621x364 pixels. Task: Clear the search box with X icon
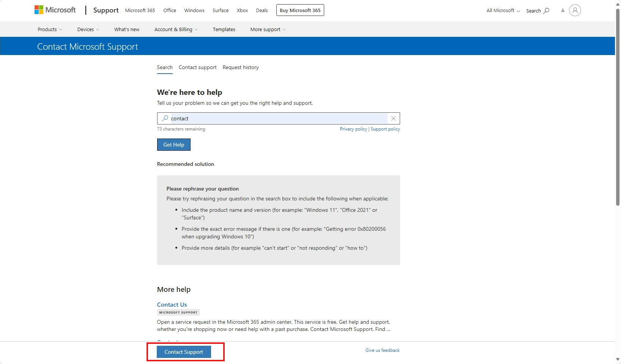(x=393, y=118)
